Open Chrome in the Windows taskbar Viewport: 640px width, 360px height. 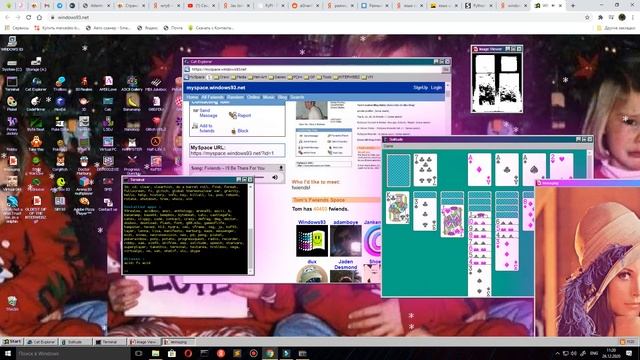click(269, 353)
